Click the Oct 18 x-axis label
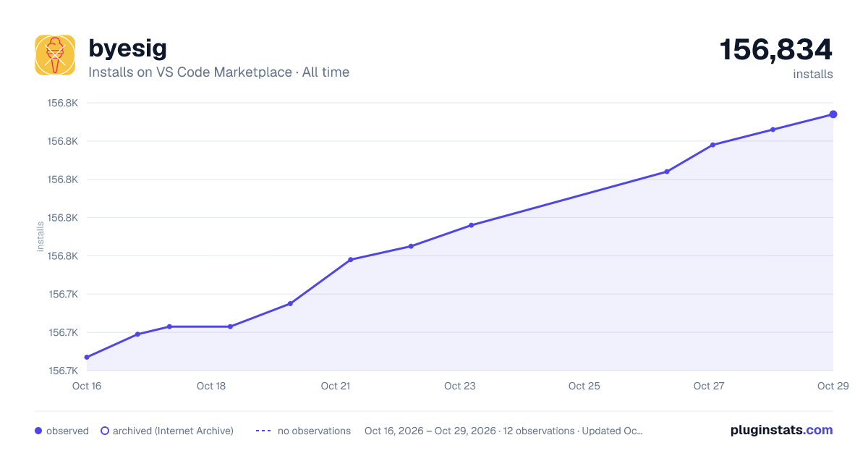The image size is (868, 456). pyautogui.click(x=211, y=386)
